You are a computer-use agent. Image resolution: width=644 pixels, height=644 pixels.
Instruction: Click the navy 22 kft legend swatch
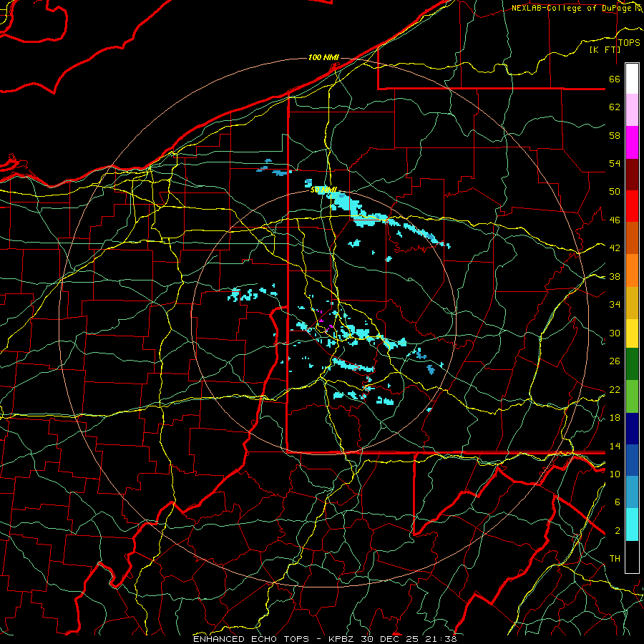632,429
